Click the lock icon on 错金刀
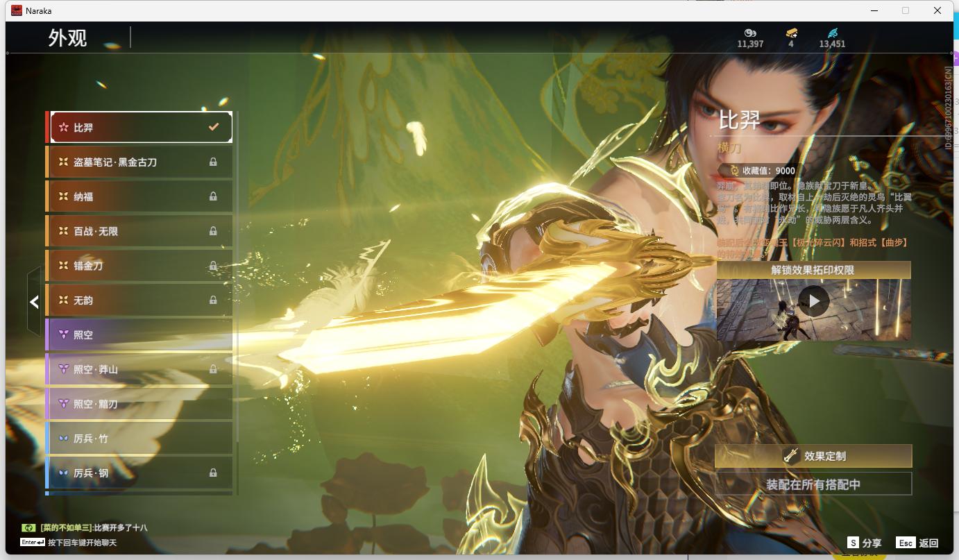 213,266
